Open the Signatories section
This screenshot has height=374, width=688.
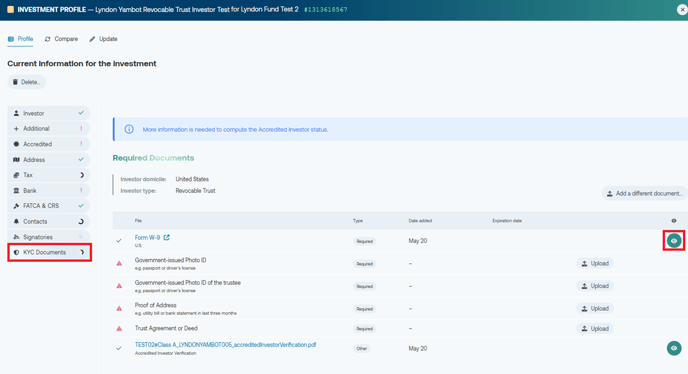tap(49, 237)
